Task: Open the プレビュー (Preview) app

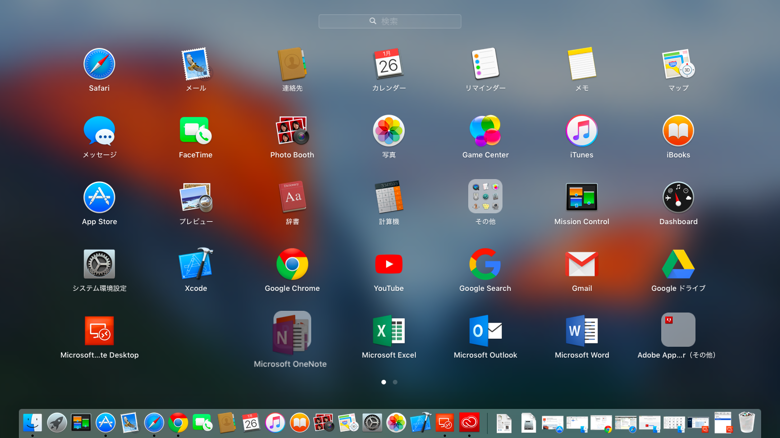Action: click(x=195, y=198)
